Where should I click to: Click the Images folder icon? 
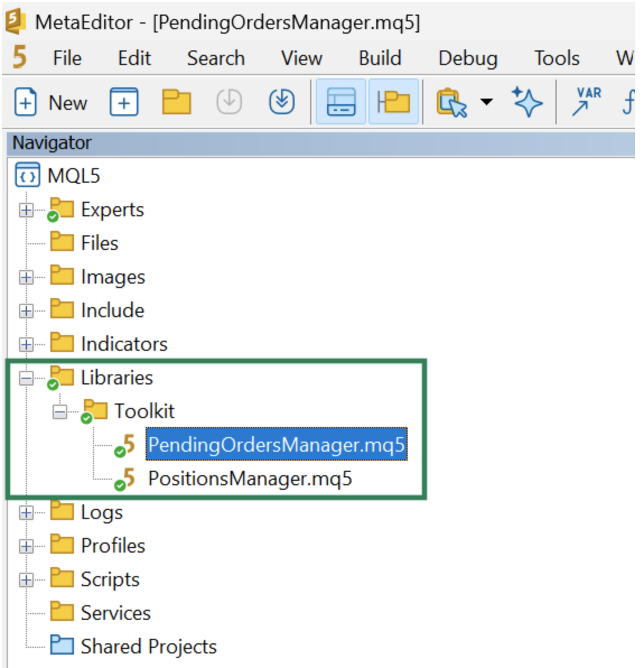click(x=62, y=275)
